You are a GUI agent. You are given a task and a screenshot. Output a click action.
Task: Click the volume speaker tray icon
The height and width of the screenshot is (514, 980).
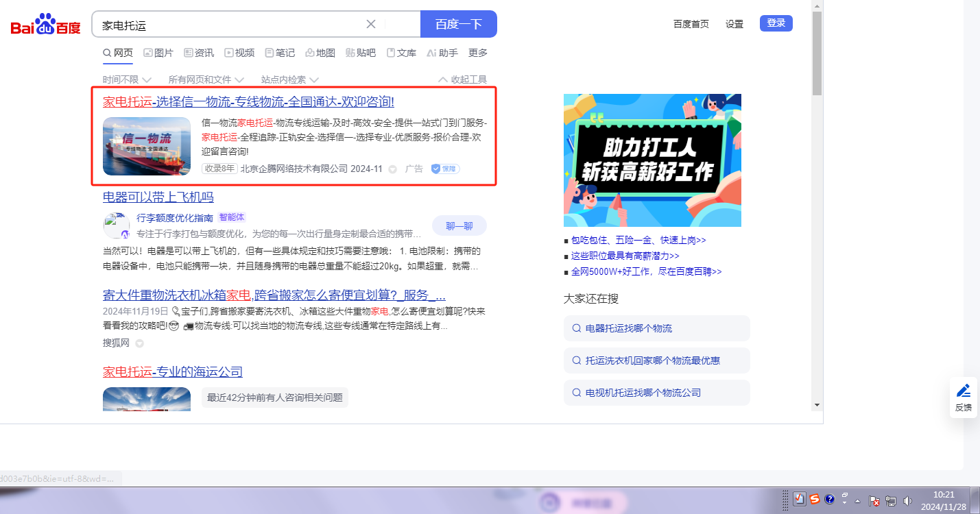(907, 500)
